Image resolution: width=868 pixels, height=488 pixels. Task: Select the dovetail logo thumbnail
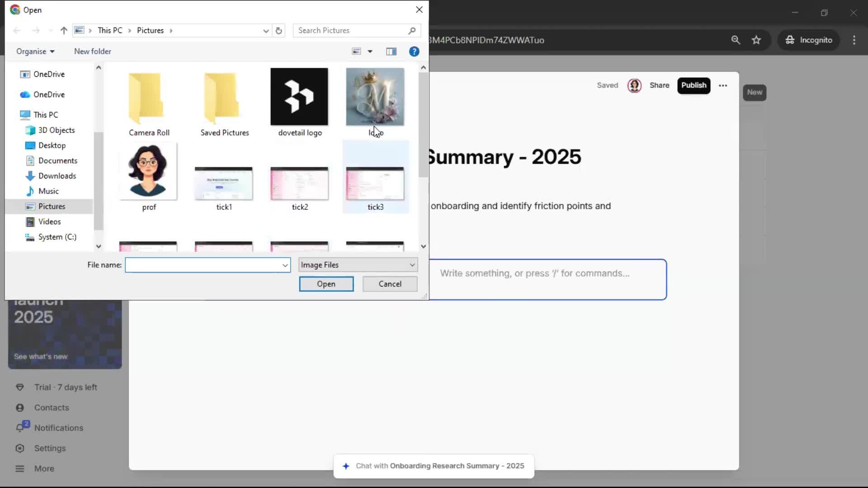[299, 97]
